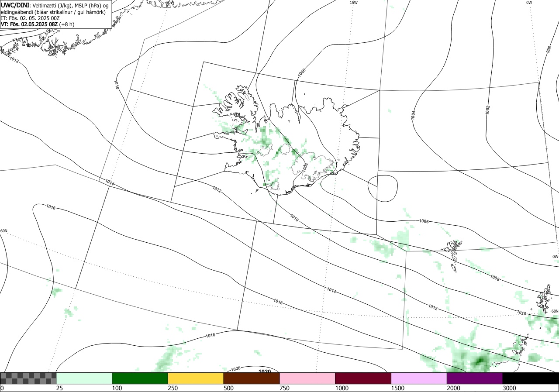Click the purple 2000–3000 legend swatch
Screen dimensions: 559x392
475,378
